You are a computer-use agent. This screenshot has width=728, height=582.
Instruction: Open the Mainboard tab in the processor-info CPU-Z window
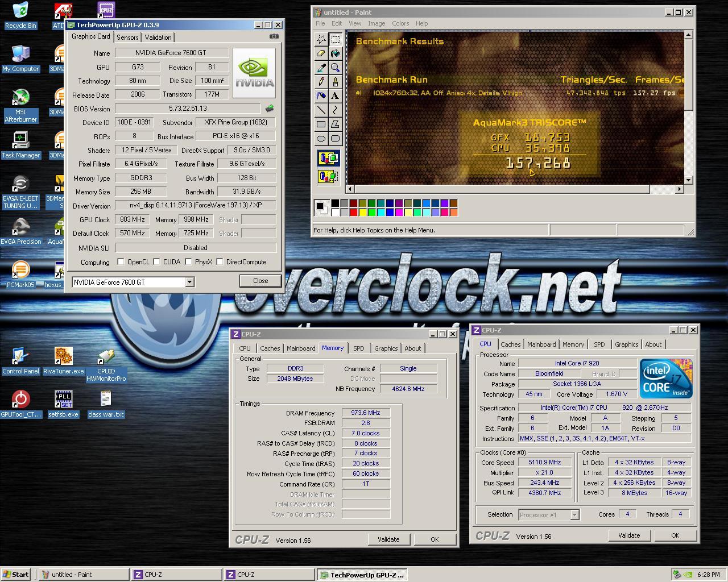[x=541, y=344]
